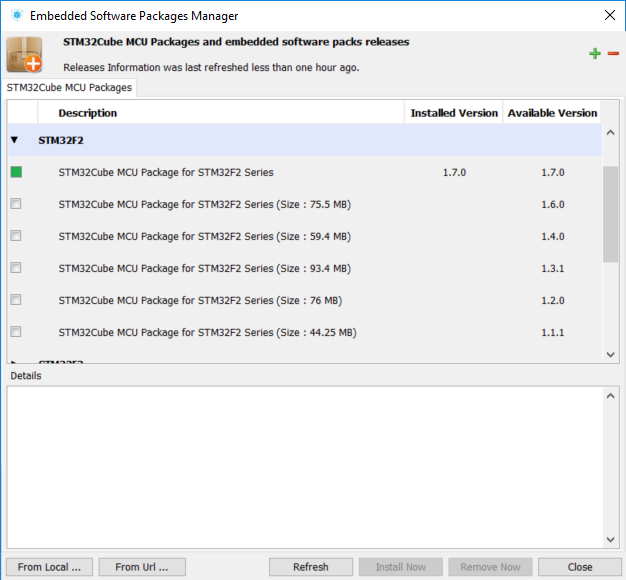Click the package list scrollbar up arrow
The image size is (626, 580).
[610, 133]
